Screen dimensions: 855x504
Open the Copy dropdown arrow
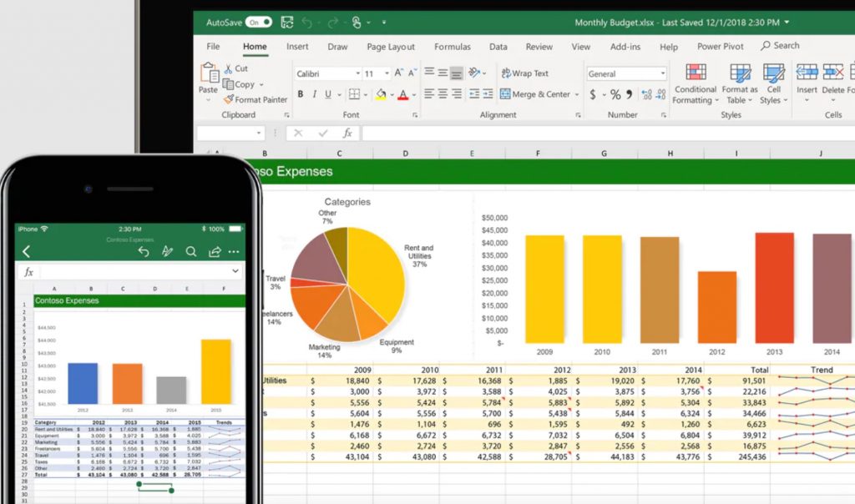[261, 85]
